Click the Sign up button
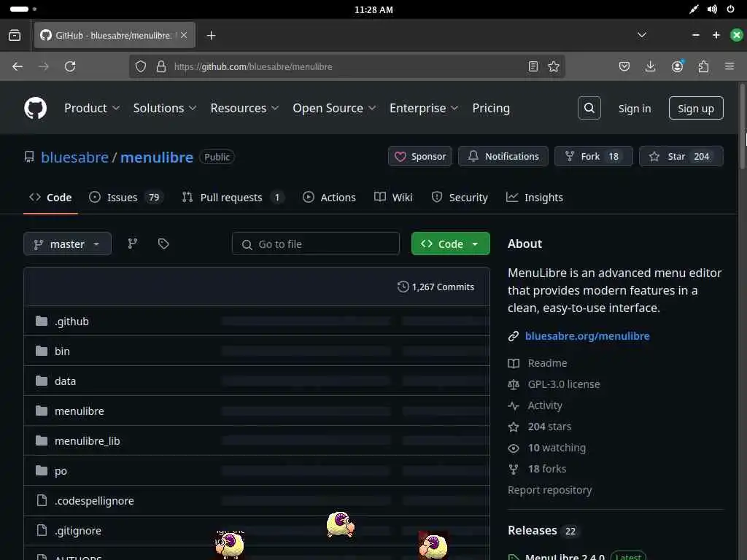This screenshot has width=747, height=560. click(x=695, y=108)
